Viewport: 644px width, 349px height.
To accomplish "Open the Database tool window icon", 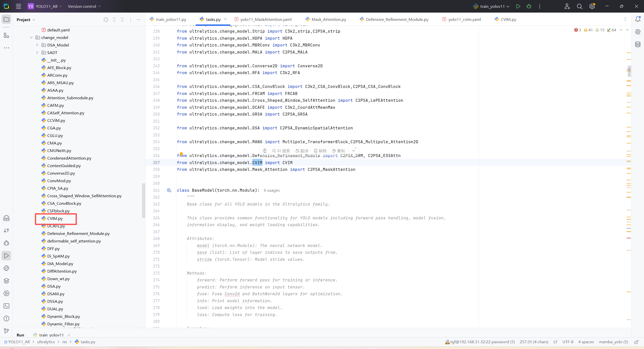I will pos(638,44).
